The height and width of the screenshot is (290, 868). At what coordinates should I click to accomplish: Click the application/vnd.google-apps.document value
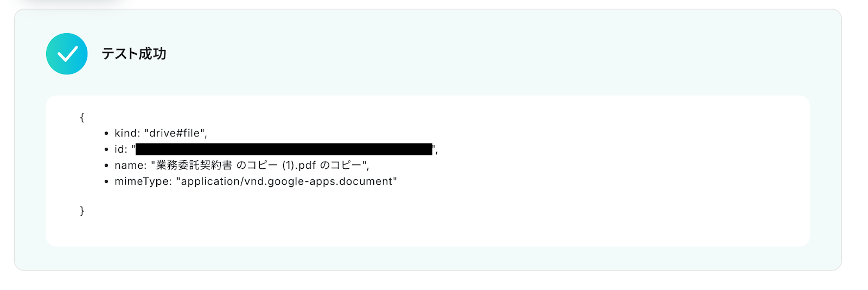286,181
